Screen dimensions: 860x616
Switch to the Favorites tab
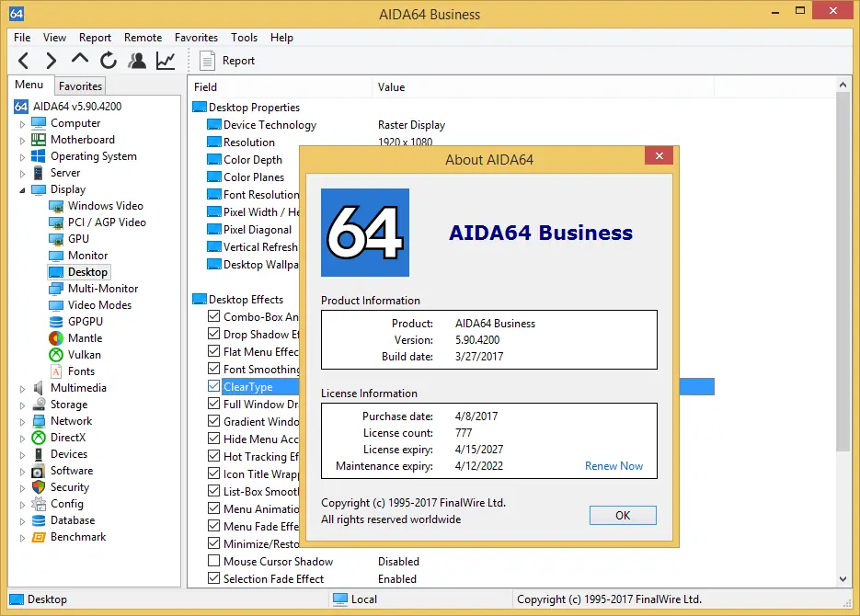80,86
